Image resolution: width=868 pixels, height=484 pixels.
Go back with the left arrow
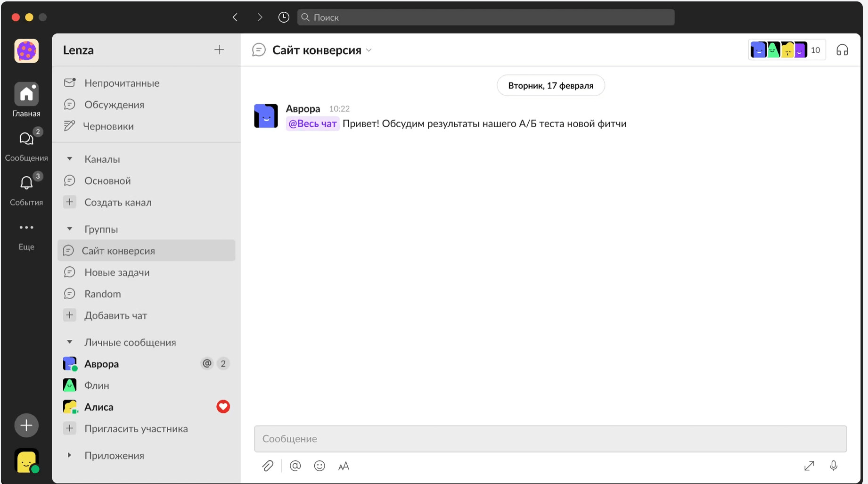tap(235, 17)
